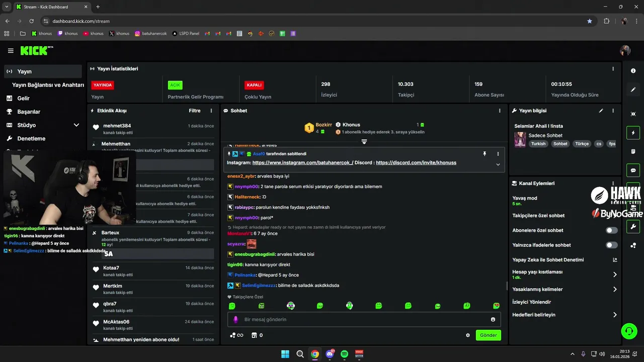
Task: Open the Yayın bilgisi three-dot menu
Action: point(613,111)
